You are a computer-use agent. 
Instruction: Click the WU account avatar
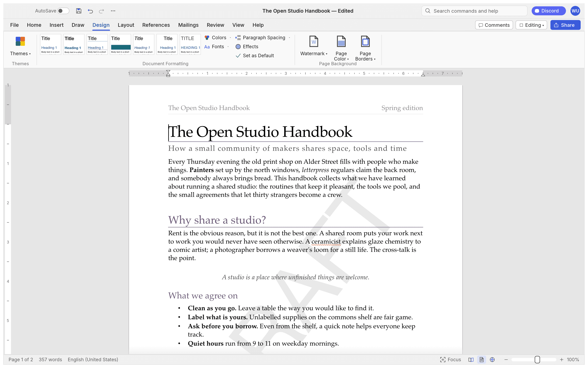575,11
